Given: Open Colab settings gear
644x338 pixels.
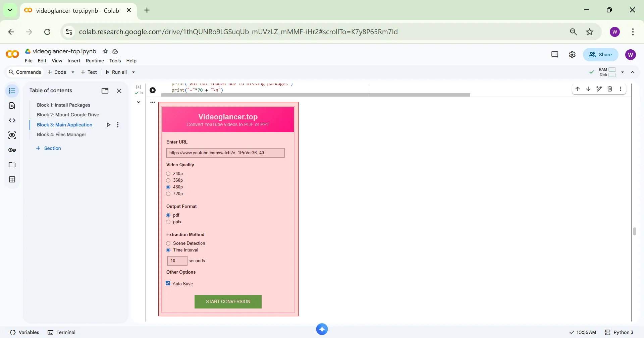Looking at the screenshot, I should [572, 55].
